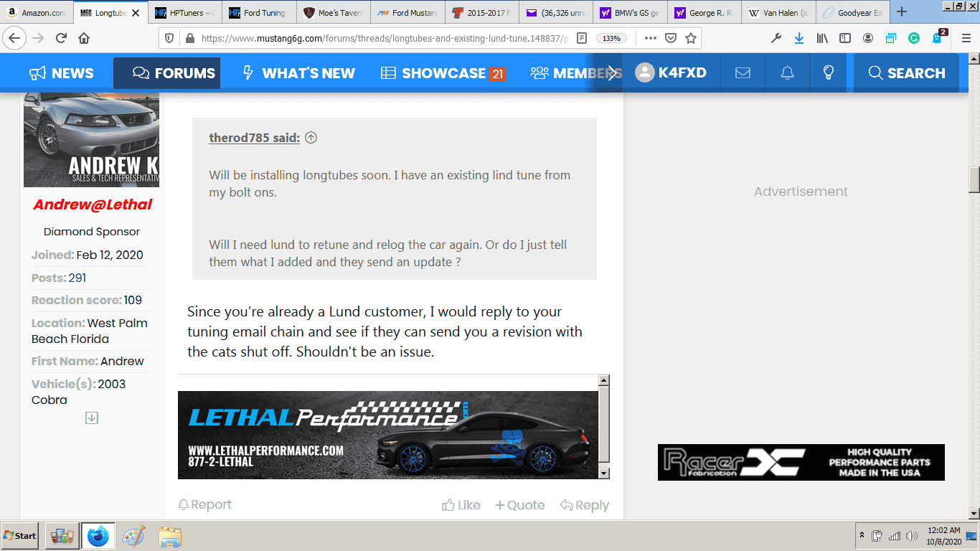Toggle reader view icon in address bar
Image resolution: width=980 pixels, height=551 pixels.
[582, 38]
